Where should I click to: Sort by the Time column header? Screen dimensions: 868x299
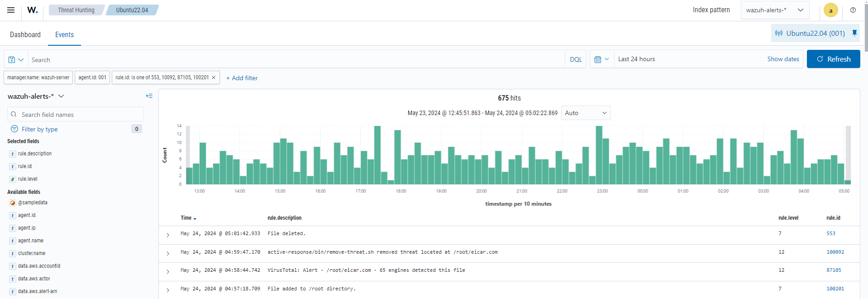tap(188, 218)
